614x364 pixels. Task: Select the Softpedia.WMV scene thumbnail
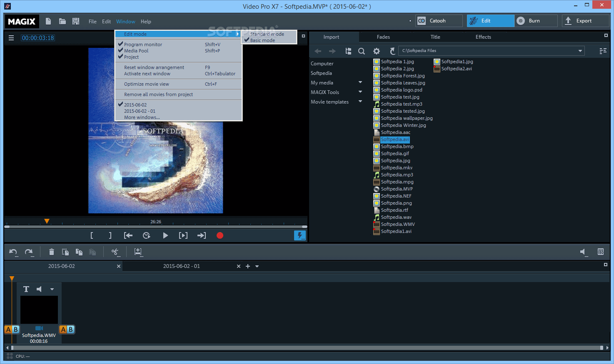point(39,310)
